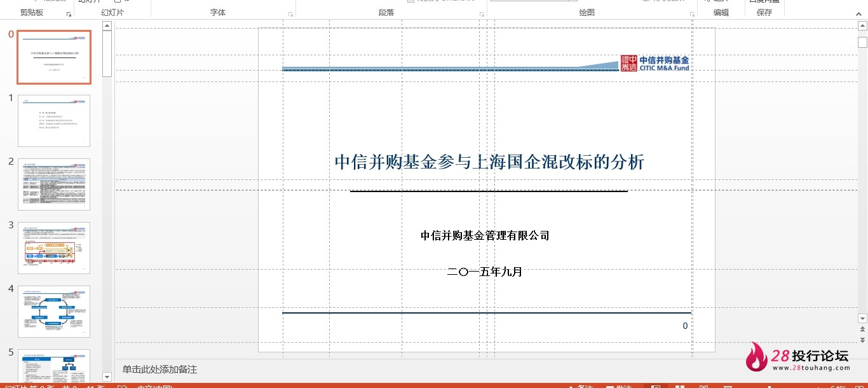Go to next slide using the double-down arrow
The image size is (868, 388).
click(862, 340)
